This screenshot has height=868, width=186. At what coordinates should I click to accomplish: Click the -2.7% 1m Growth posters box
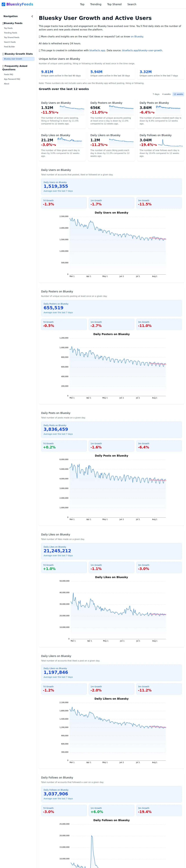tap(111, 324)
